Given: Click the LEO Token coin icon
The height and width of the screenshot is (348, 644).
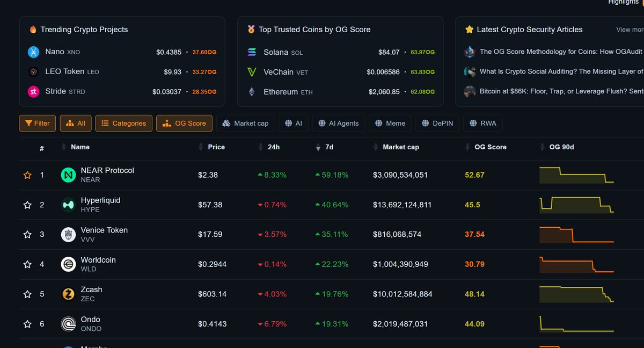Looking at the screenshot, I should tap(34, 72).
